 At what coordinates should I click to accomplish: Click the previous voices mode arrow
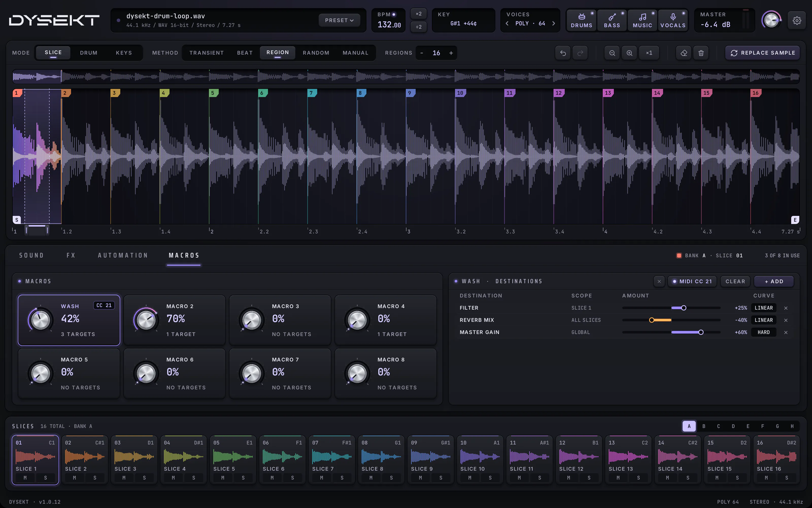tap(507, 23)
